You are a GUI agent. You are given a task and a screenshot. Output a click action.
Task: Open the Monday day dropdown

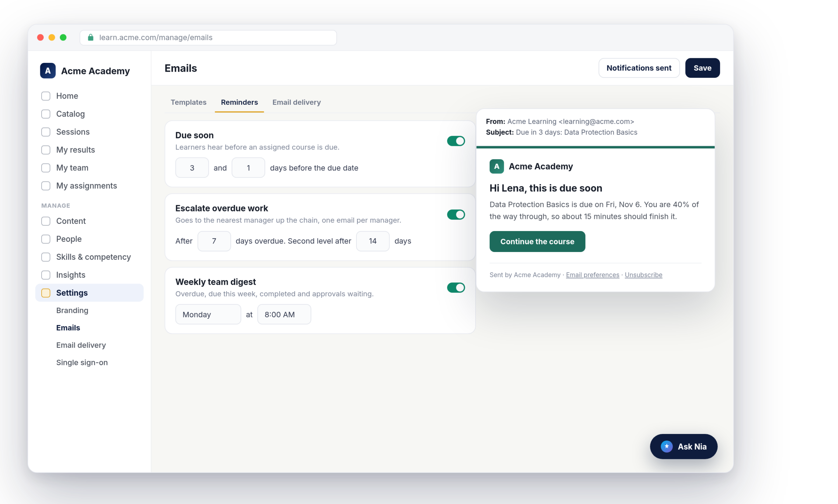point(208,315)
